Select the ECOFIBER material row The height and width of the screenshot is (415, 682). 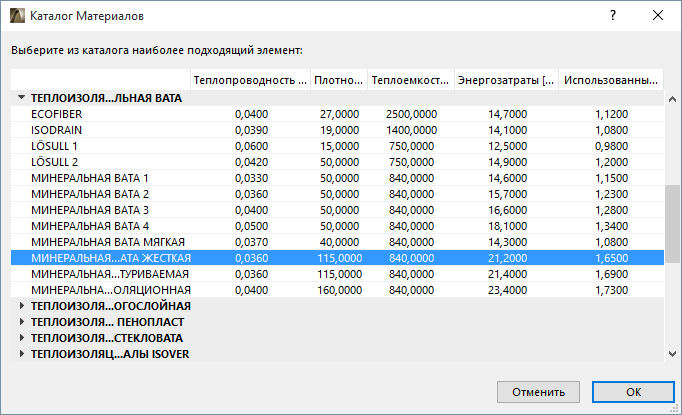coord(100,115)
